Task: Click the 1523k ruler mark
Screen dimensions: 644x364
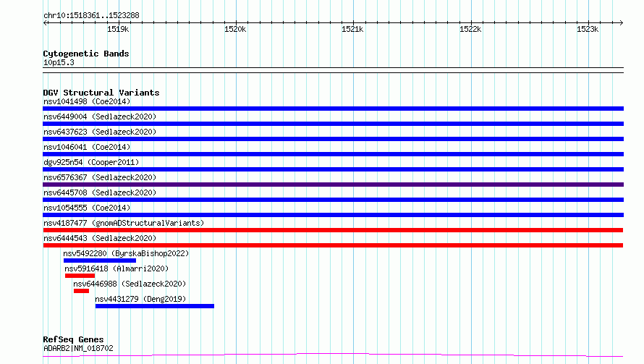Action: tap(588, 29)
